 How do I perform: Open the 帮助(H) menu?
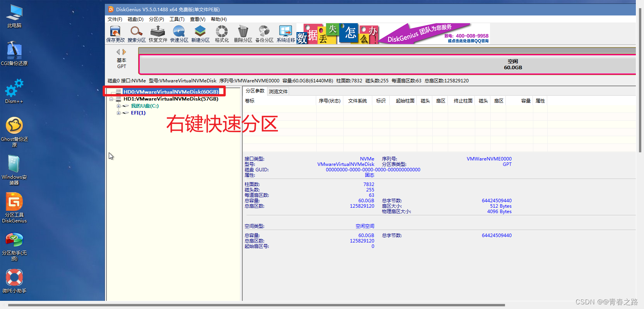tap(219, 19)
